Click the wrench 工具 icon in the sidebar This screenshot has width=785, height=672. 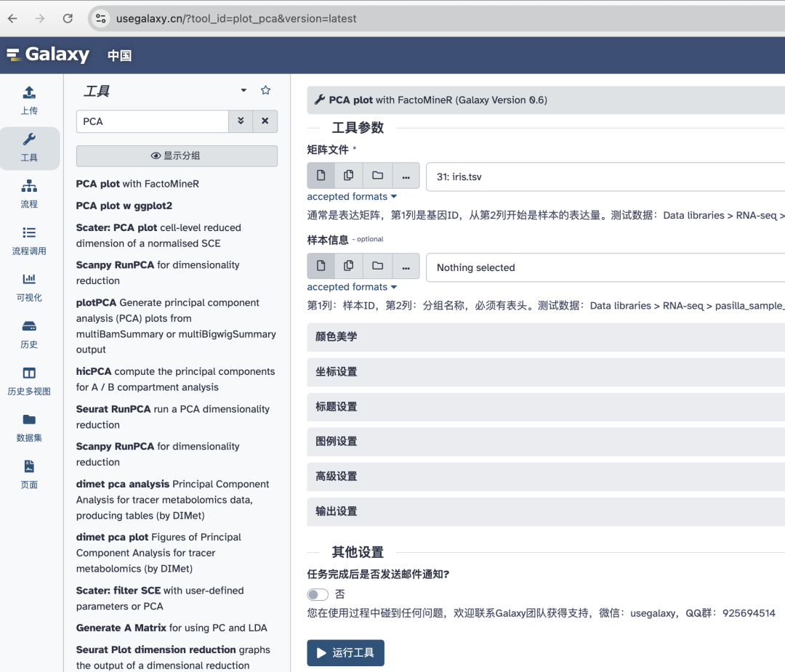pyautogui.click(x=28, y=142)
